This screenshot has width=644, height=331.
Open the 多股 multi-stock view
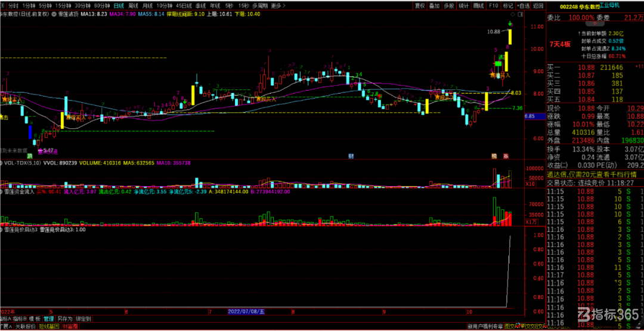coord(449,6)
